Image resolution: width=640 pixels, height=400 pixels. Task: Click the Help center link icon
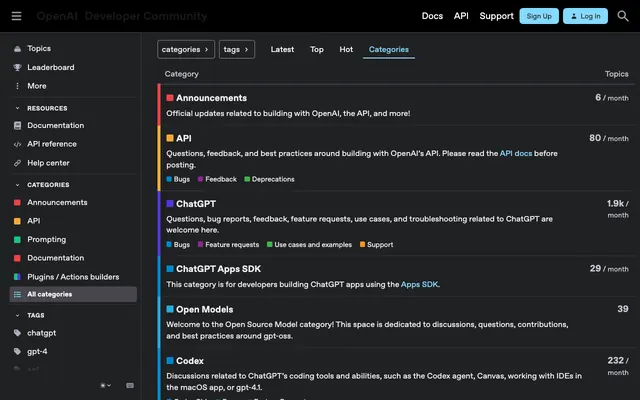[17, 163]
